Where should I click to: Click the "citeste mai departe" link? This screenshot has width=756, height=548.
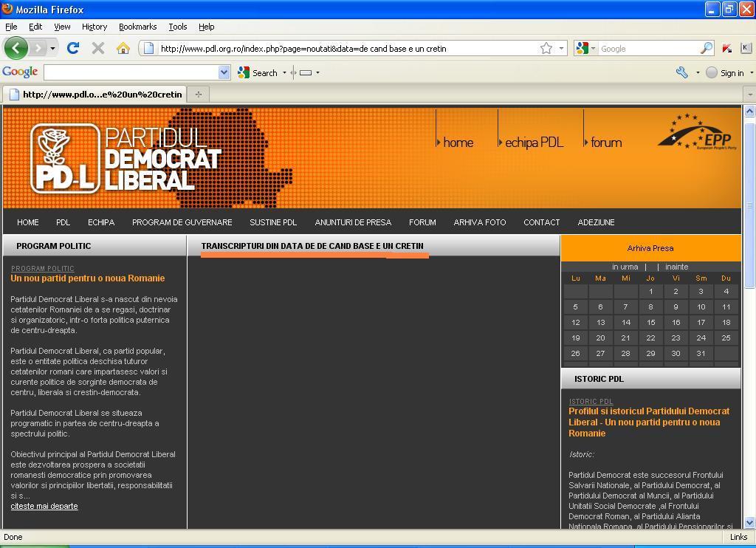(x=44, y=506)
